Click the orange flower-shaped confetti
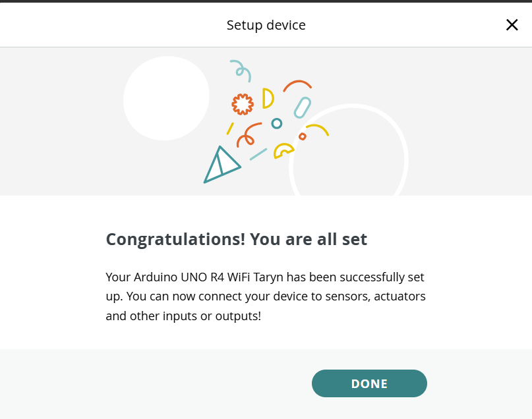This screenshot has width=532, height=419. click(243, 103)
